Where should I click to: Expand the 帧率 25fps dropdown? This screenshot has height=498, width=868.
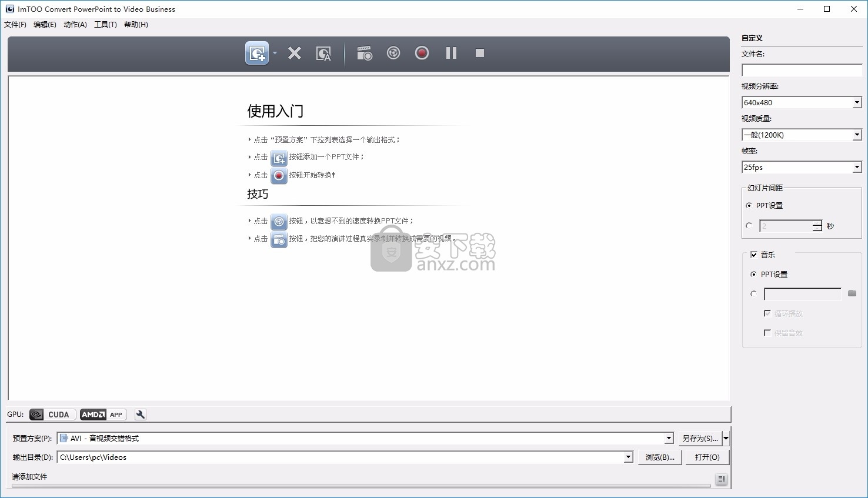pyautogui.click(x=857, y=168)
